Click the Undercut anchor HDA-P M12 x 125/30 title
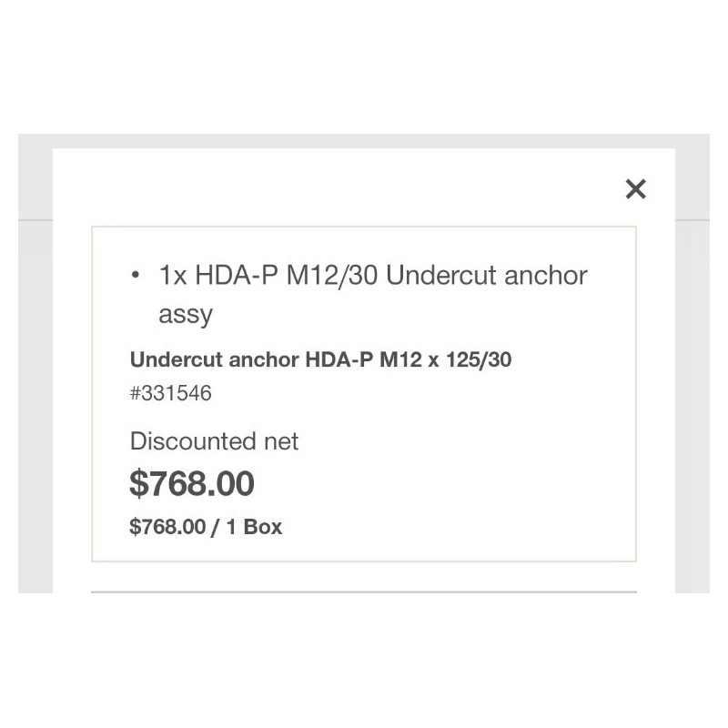The width and height of the screenshot is (728, 728). (x=320, y=359)
